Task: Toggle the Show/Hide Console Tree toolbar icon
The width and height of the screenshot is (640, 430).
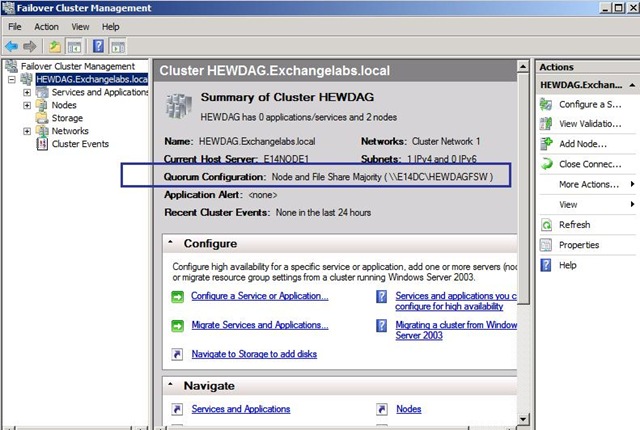Action: 74,47
